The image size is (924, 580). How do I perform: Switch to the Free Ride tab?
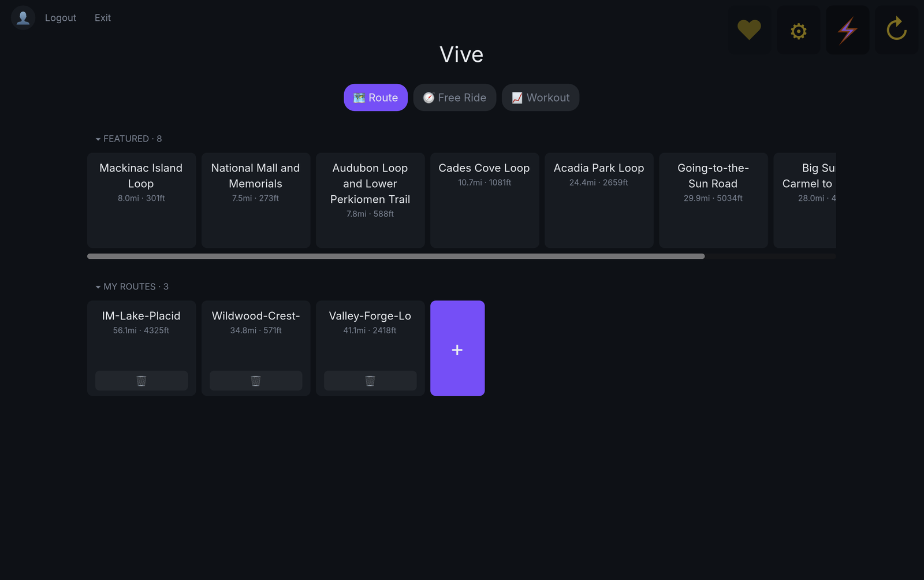[x=454, y=98]
